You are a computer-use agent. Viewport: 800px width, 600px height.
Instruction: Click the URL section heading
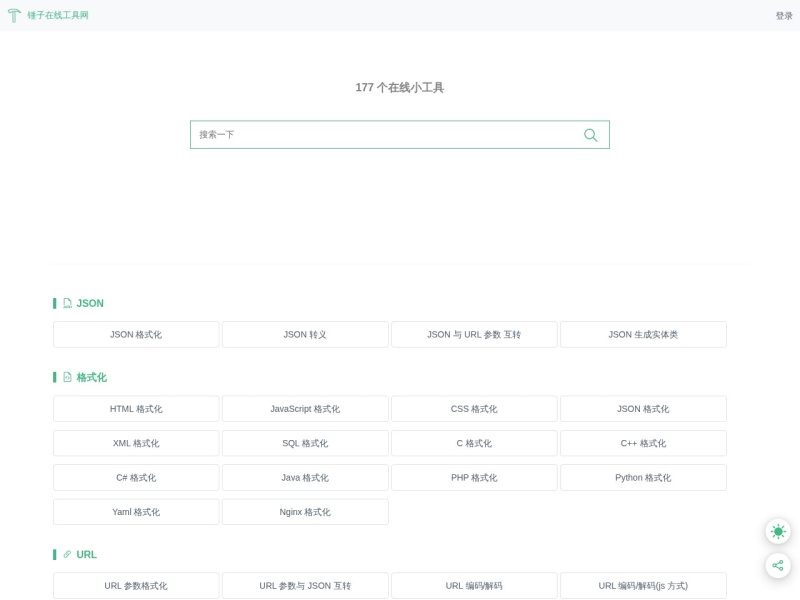pos(86,554)
